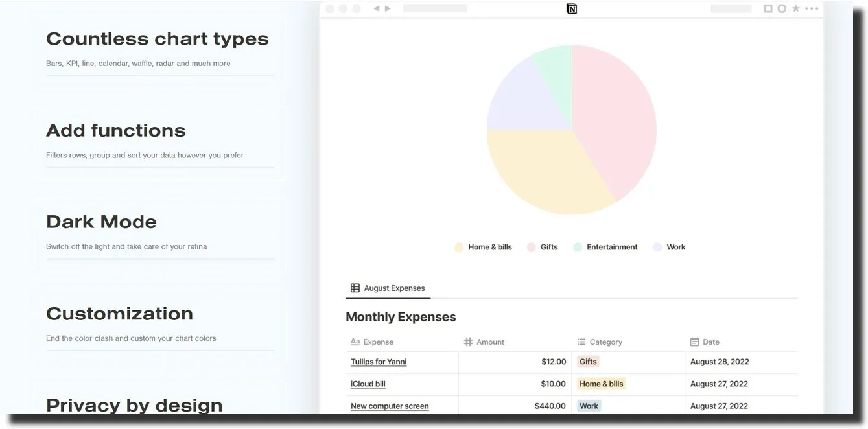Image resolution: width=868 pixels, height=429 pixels.
Task: Click the Monthly Expenses heading
Action: click(x=401, y=317)
